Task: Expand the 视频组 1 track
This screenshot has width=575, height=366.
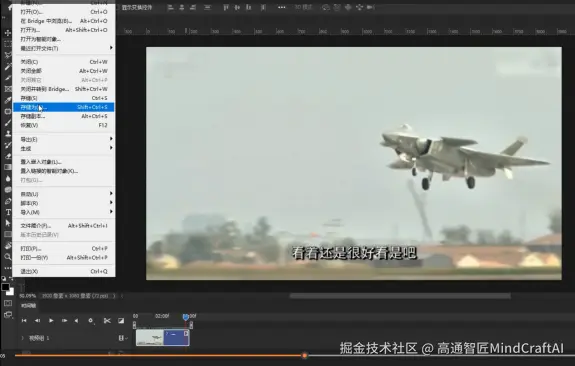Action: tap(23, 338)
